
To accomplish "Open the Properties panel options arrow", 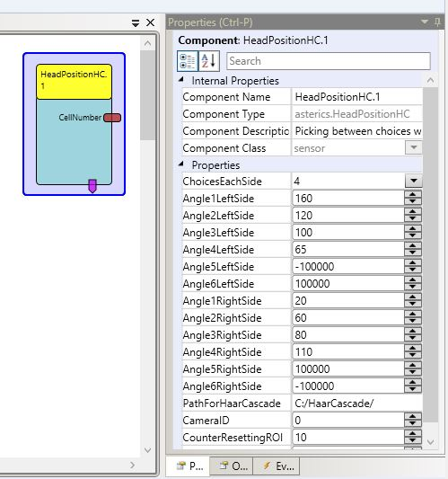I will click(425, 22).
